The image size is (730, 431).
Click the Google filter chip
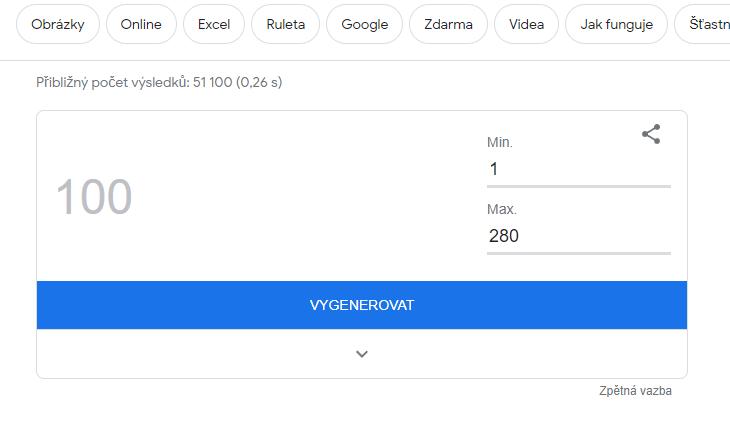tap(364, 25)
